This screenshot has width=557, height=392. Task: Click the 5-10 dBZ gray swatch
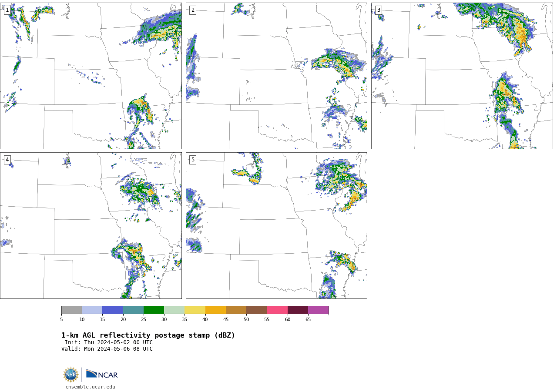pyautogui.click(x=72, y=310)
